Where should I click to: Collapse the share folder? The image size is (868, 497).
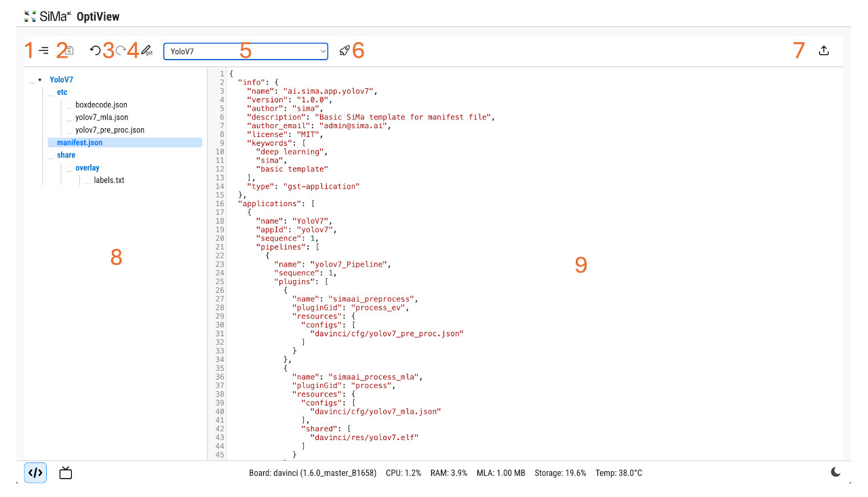click(x=66, y=155)
